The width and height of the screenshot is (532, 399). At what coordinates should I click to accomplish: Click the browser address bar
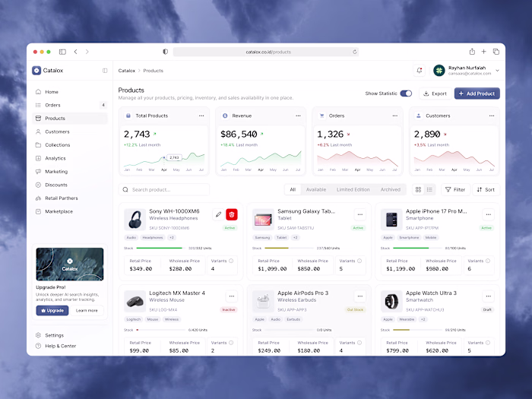pyautogui.click(x=266, y=52)
